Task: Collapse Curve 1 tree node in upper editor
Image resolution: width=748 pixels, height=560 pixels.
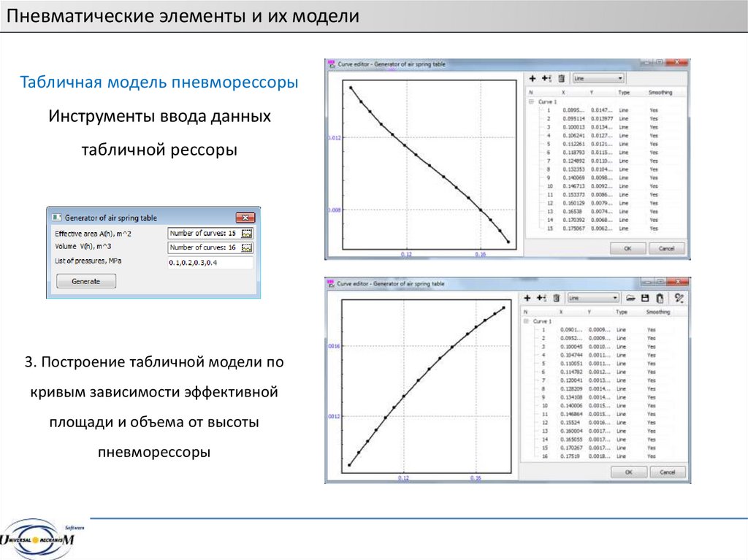Action: (531, 102)
